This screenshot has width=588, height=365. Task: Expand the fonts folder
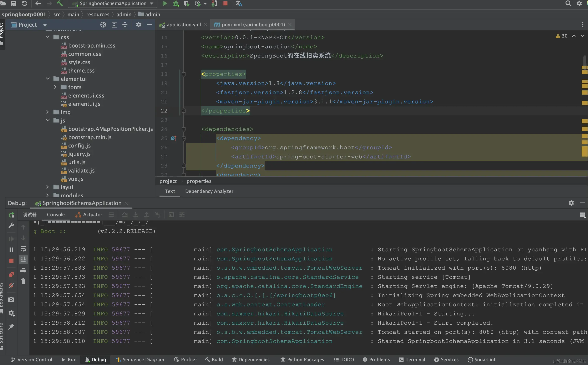[55, 87]
